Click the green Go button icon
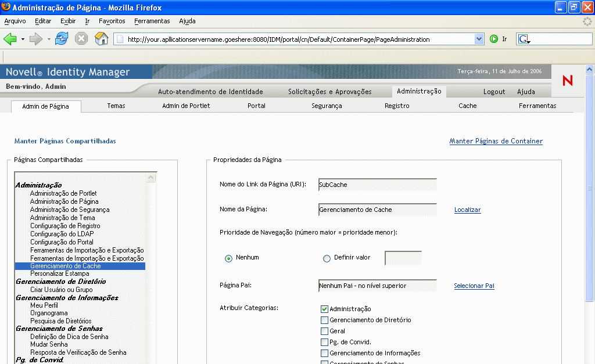This screenshot has width=595, height=364. click(x=494, y=39)
